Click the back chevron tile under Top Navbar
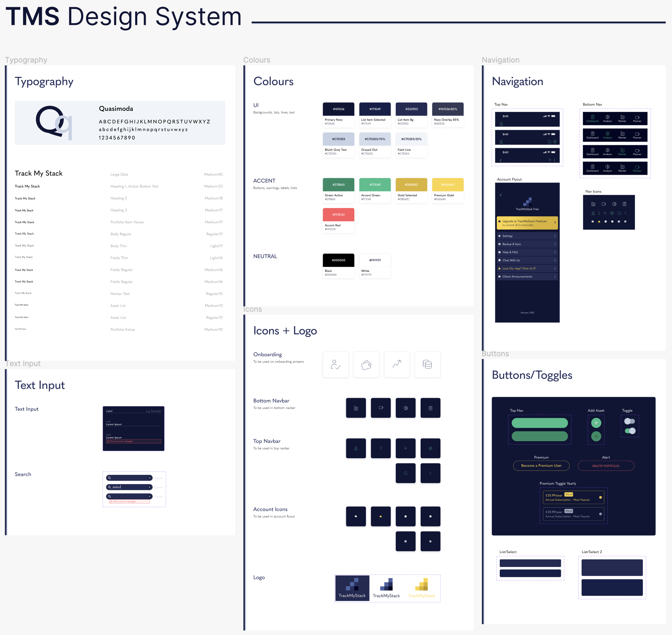The width and height of the screenshot is (672, 635). click(430, 473)
